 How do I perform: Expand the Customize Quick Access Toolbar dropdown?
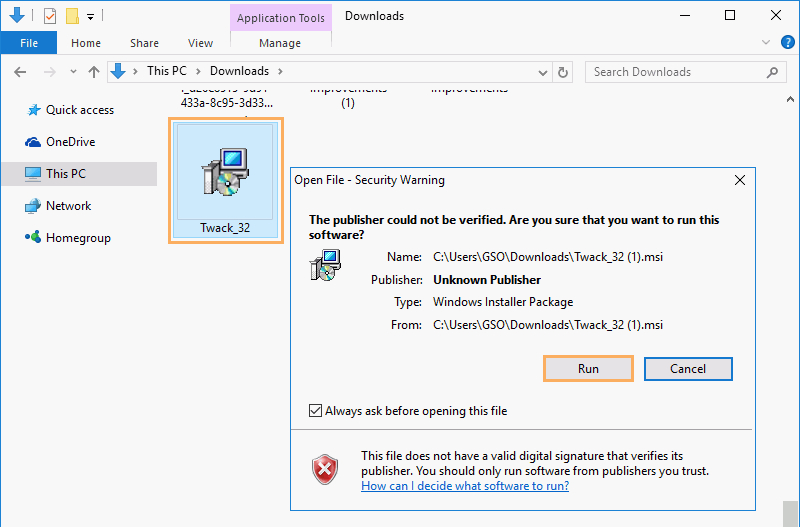pyautogui.click(x=90, y=16)
